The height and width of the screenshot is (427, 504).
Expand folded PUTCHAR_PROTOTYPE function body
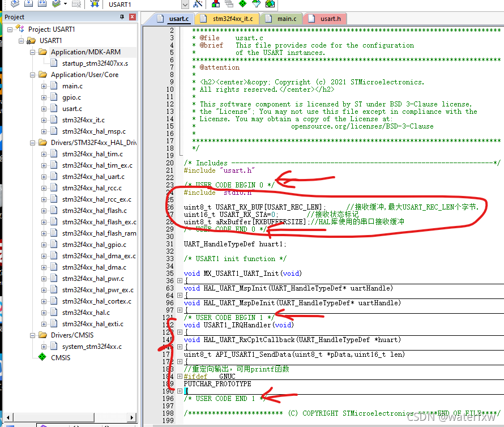(180, 391)
